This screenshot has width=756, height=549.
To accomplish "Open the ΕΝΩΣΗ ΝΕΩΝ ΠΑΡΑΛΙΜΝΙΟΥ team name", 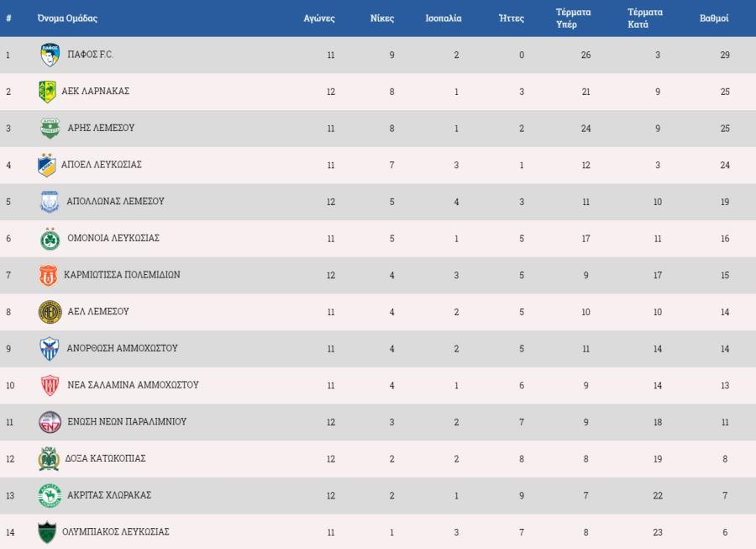I will pyautogui.click(x=127, y=422).
